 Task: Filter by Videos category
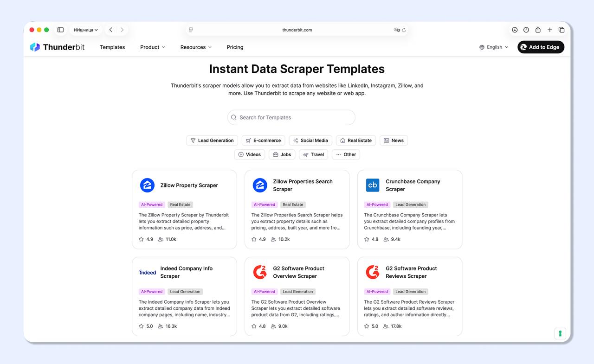click(250, 154)
